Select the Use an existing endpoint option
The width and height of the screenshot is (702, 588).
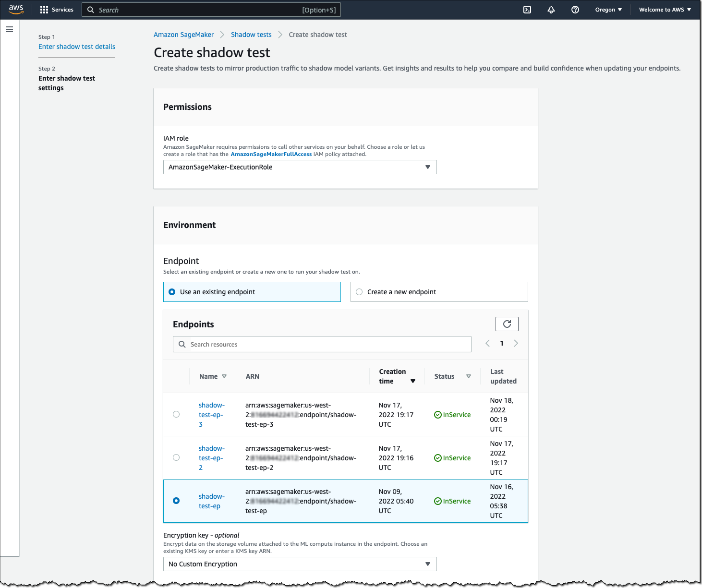[252, 292]
